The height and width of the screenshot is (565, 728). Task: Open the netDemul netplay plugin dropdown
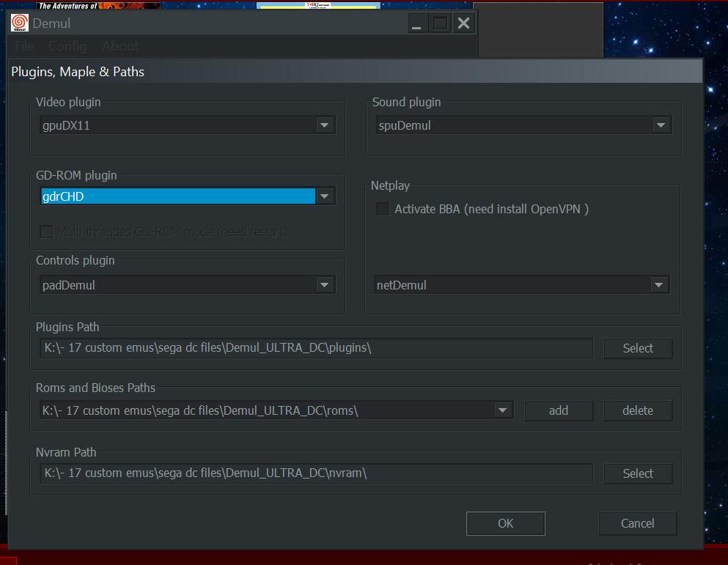pyautogui.click(x=522, y=285)
